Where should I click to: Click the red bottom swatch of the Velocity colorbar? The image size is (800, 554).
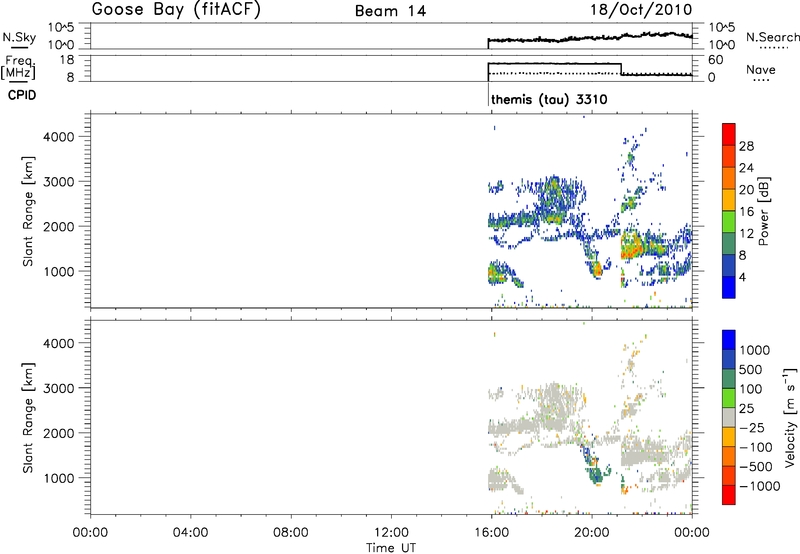(729, 495)
